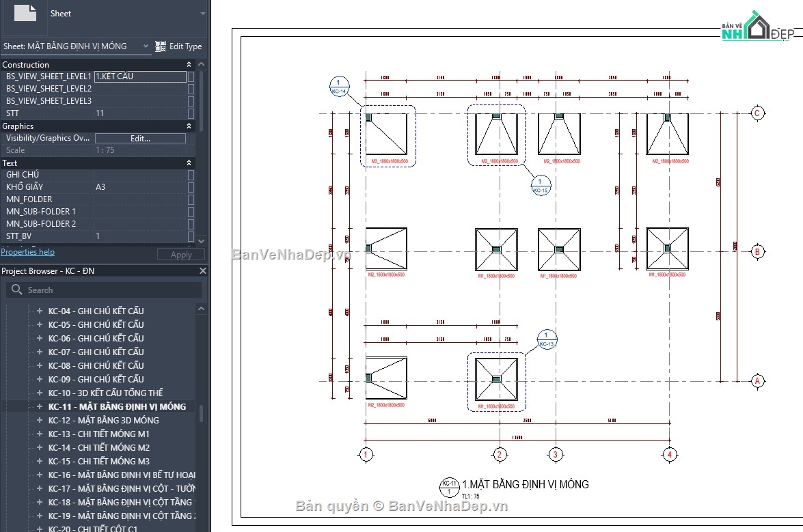This screenshot has height=532, width=803.
Task: Click the Apply button in Properties
Action: click(181, 254)
